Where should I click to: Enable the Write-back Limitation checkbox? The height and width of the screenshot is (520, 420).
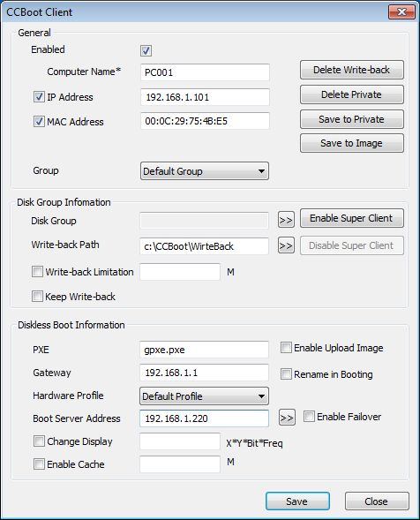[37, 272]
